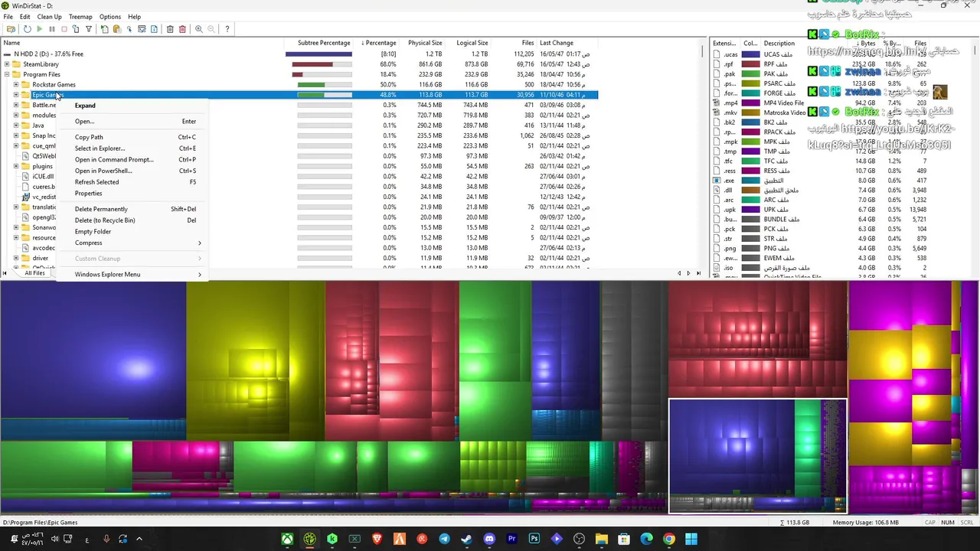This screenshot has height=551, width=980.
Task: Expand the SteamLibrary folder node
Action: click(x=7, y=64)
